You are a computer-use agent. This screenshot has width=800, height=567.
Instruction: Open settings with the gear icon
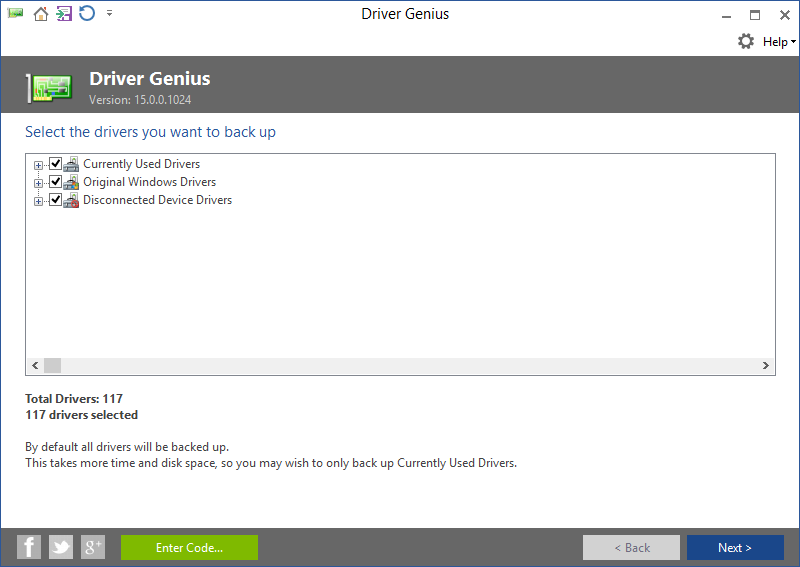746,41
